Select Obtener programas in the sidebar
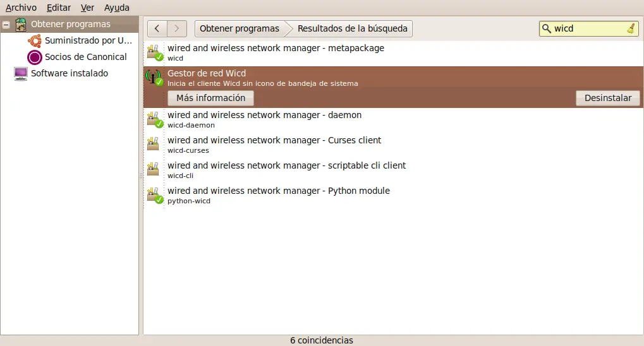The width and height of the screenshot is (644, 346). [71, 24]
